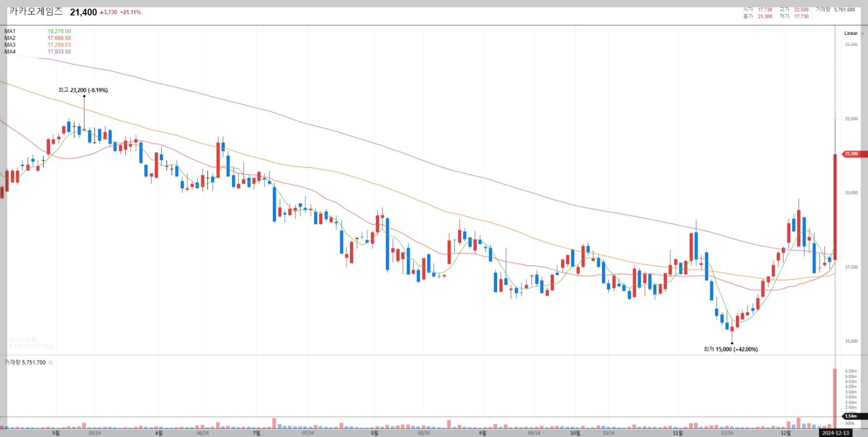This screenshot has width=868, height=437.
Task: Click the stock name 카카오게임즈
Action: [36, 11]
